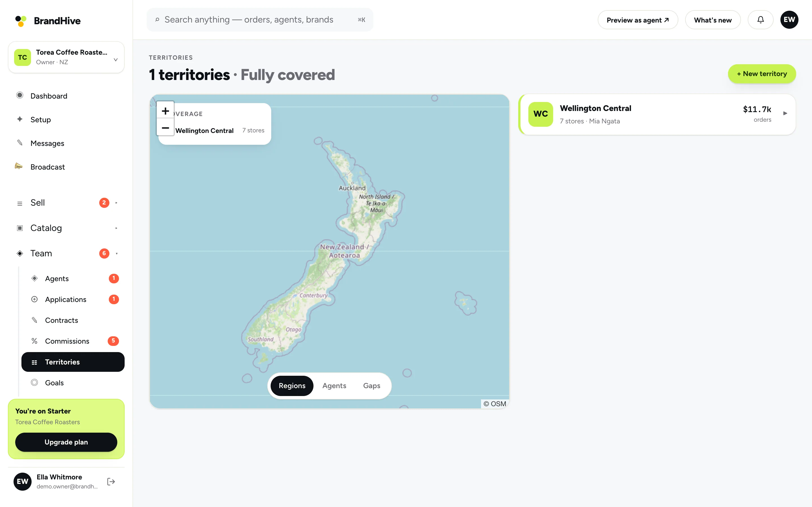The width and height of the screenshot is (812, 507).
Task: Click the EW profile avatar in header
Action: click(789, 20)
